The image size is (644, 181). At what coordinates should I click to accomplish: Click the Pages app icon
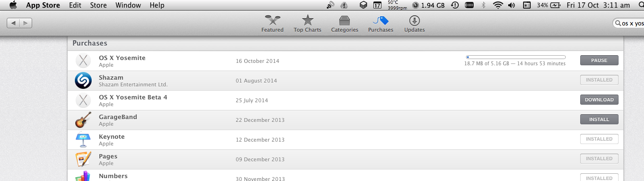click(x=83, y=159)
